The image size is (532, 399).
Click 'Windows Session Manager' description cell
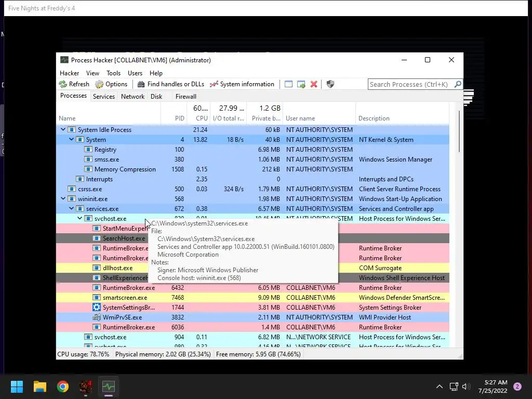tap(395, 159)
